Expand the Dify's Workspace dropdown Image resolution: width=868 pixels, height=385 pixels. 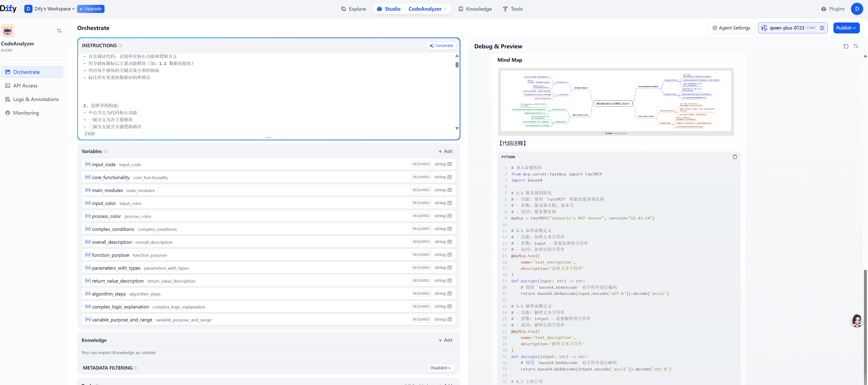tap(54, 9)
